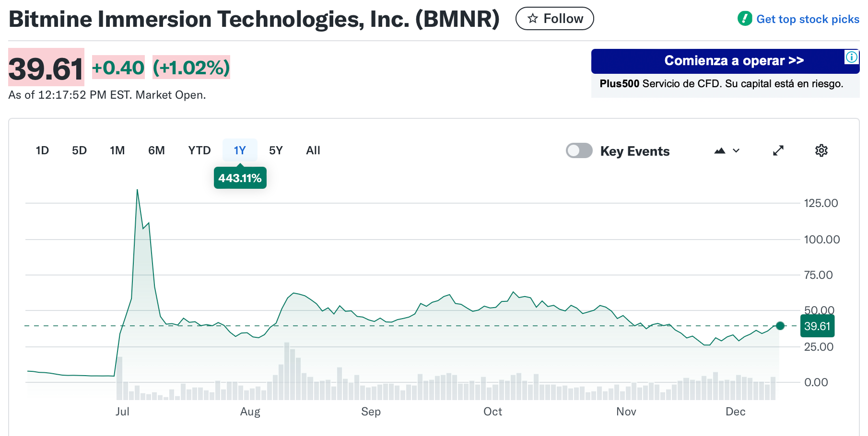868x436 pixels.
Task: Select the 5D time range
Action: 79,150
